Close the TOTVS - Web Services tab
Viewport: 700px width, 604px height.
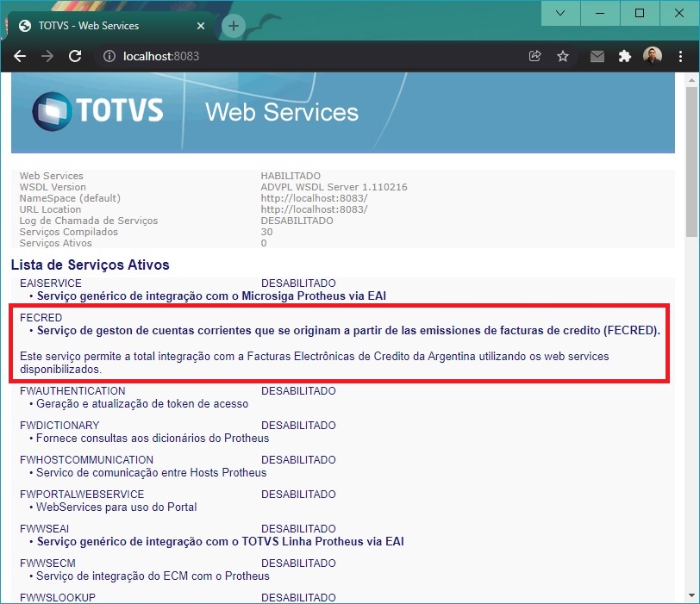[201, 26]
